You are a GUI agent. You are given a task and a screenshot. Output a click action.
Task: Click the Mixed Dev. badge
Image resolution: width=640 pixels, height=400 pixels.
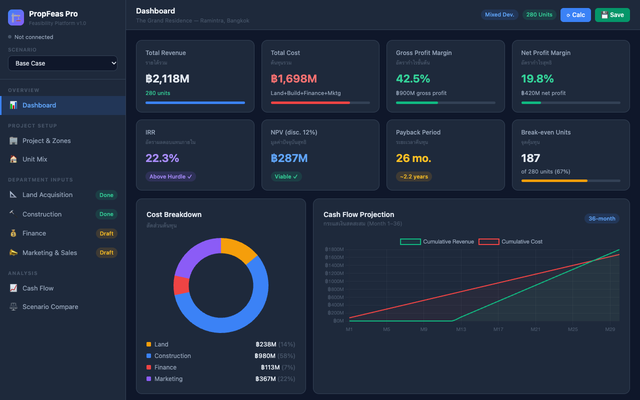coord(499,15)
